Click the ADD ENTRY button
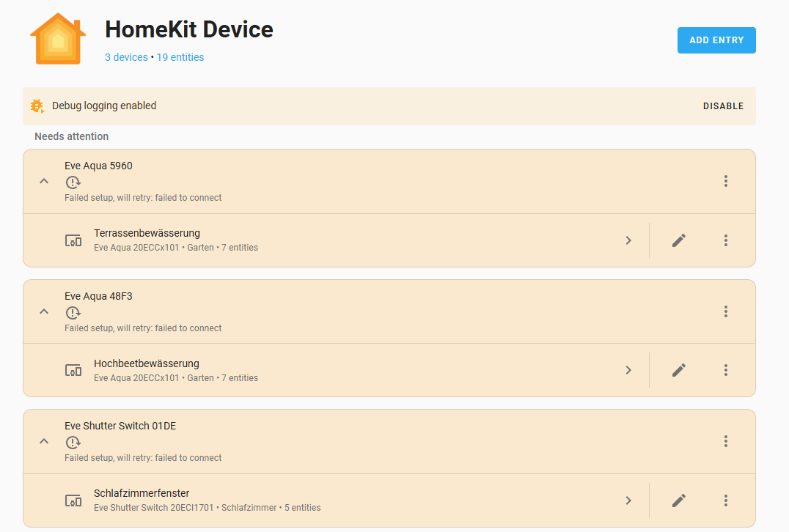The height and width of the screenshot is (532, 789). click(716, 40)
